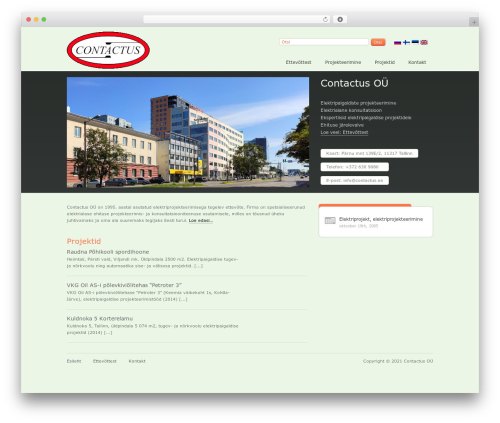Click the orange Otsi search button
The image size is (500, 423).
coord(378,42)
